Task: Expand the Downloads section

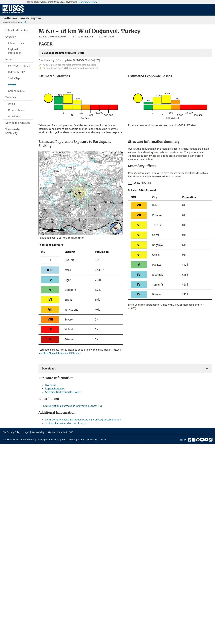Action: (125, 368)
